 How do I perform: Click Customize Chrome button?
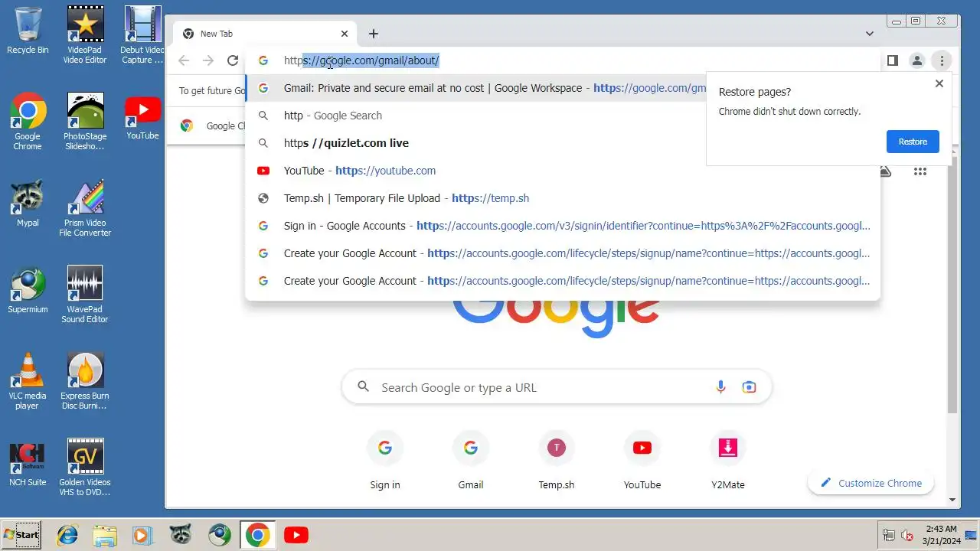pyautogui.click(x=871, y=483)
